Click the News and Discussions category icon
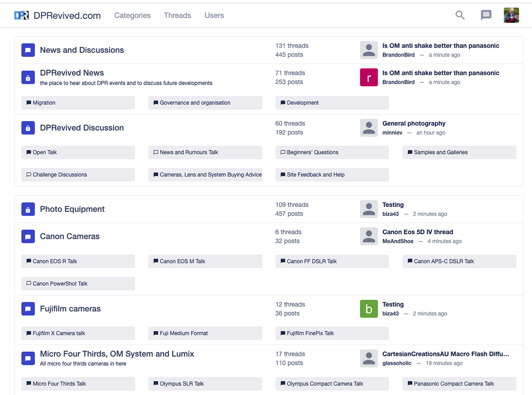The height and width of the screenshot is (395, 532). tap(28, 50)
